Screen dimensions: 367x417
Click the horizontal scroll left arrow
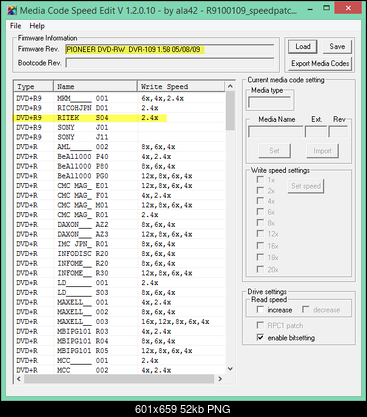click(x=19, y=379)
